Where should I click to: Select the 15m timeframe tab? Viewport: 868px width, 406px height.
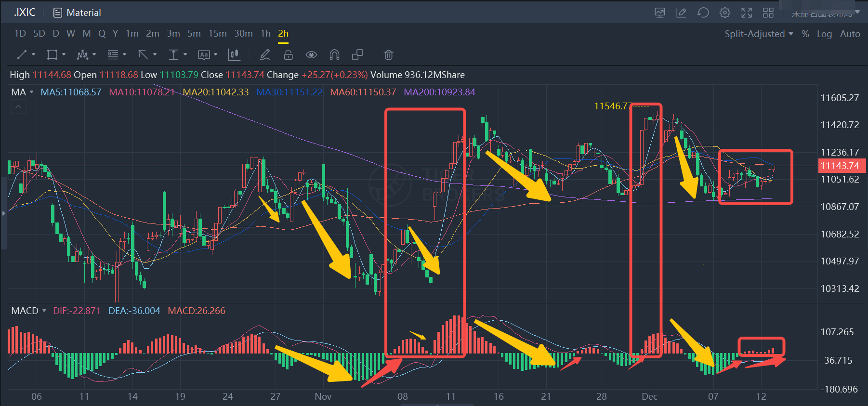pos(217,34)
